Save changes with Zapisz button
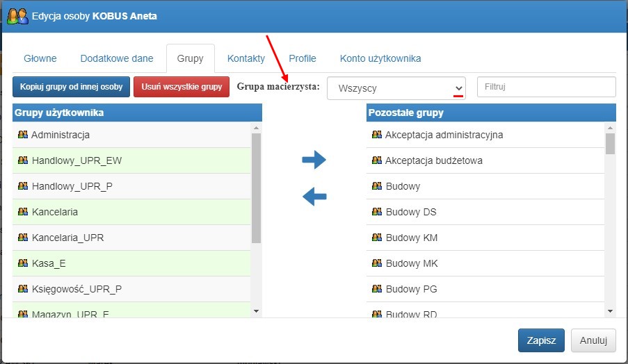The width and height of the screenshot is (628, 364). tap(541, 340)
